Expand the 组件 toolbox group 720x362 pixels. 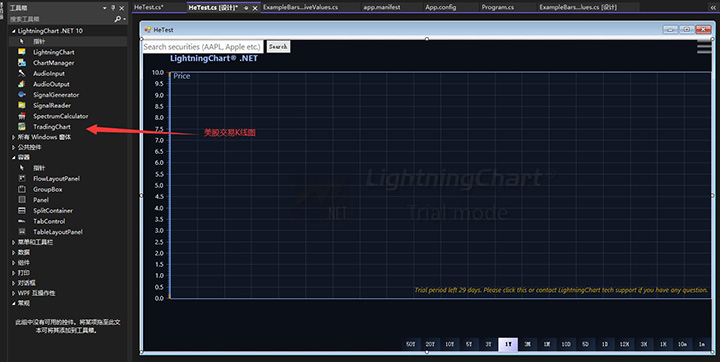13,263
